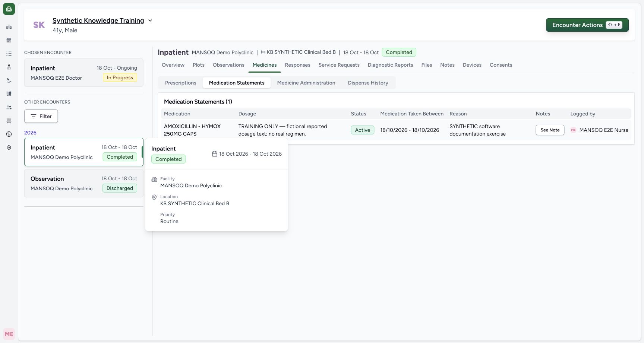Click KB SYNTHETIC Clinical Bed B in popover
The width and height of the screenshot is (644, 343).
click(x=195, y=203)
